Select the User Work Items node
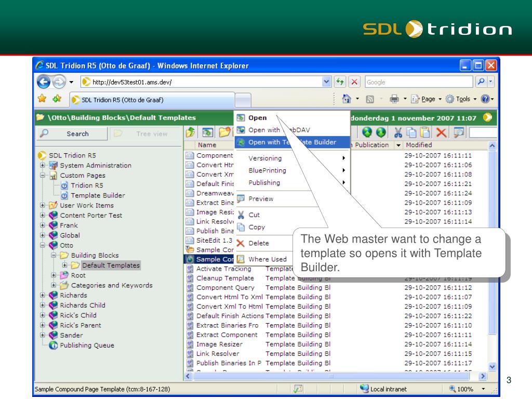The image size is (532, 399). click(x=87, y=205)
